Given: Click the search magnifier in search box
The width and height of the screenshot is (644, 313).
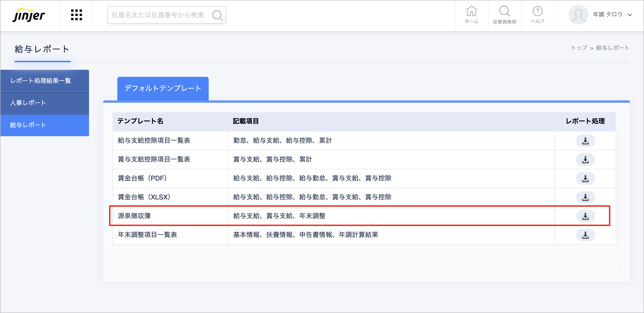Looking at the screenshot, I should 217,15.
